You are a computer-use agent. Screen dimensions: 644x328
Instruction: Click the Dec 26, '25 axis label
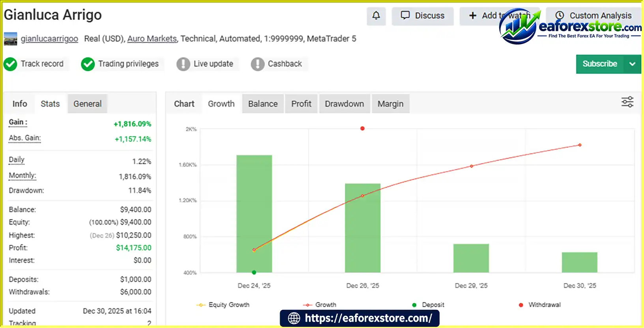click(x=363, y=285)
